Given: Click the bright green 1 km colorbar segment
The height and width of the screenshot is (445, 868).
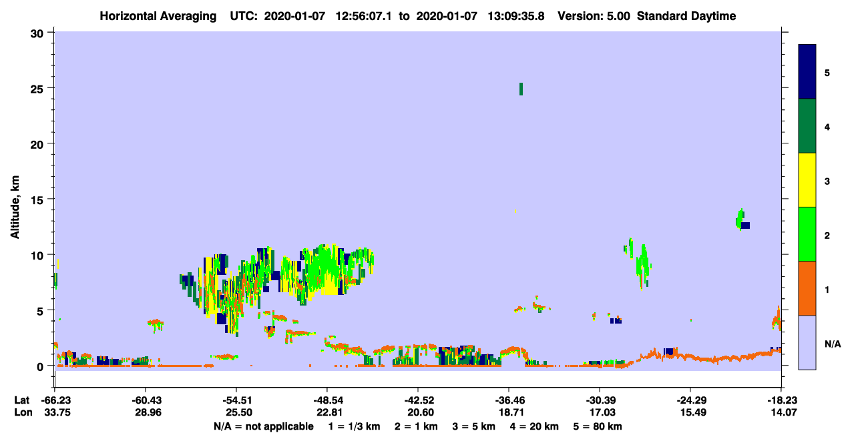Looking at the screenshot, I should point(807,234).
